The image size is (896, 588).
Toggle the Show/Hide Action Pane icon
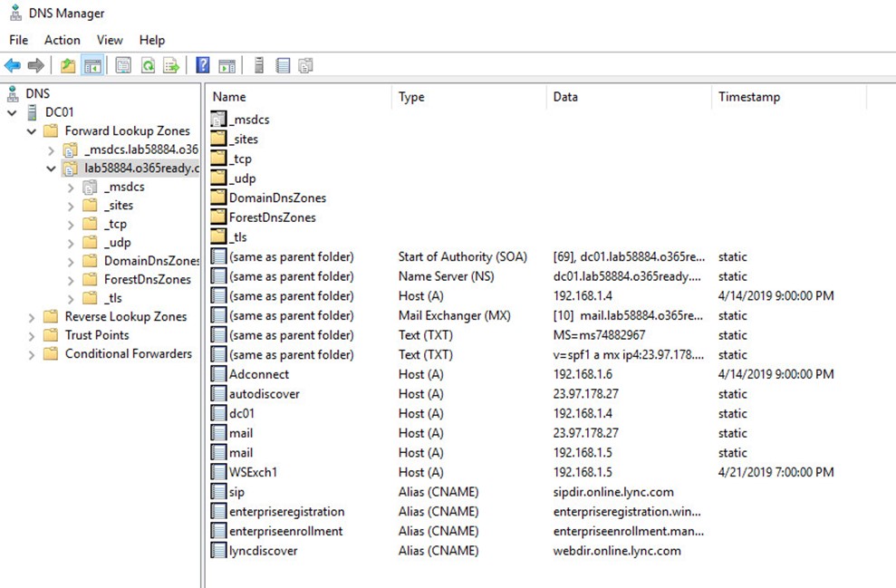click(x=226, y=65)
